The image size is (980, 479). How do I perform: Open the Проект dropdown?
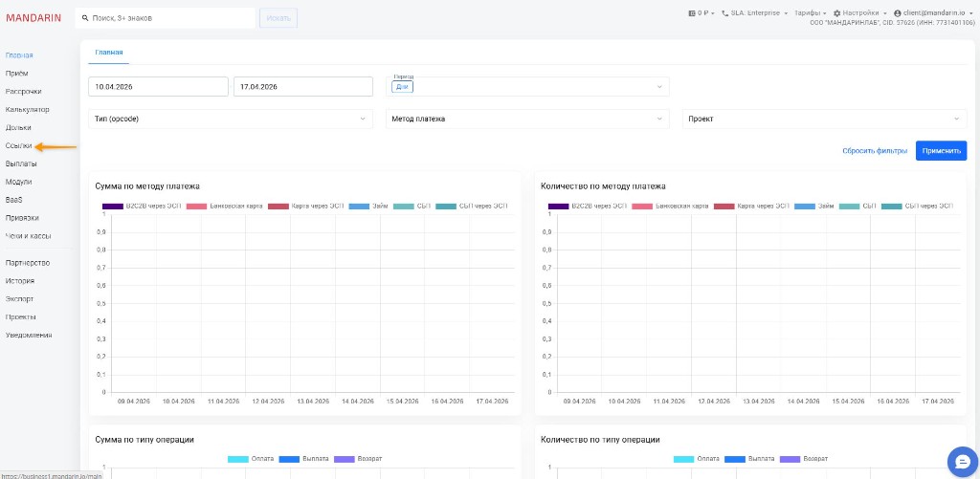[x=824, y=119]
